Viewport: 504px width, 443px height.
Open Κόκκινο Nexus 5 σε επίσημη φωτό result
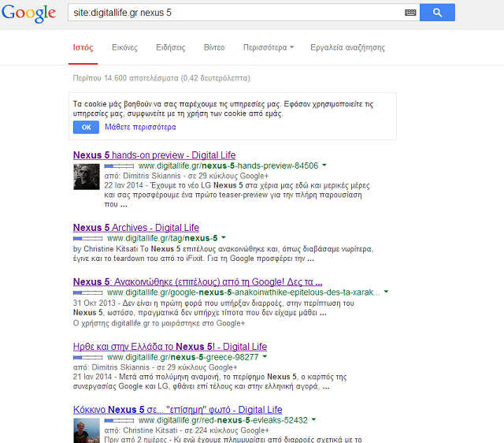pos(178,410)
